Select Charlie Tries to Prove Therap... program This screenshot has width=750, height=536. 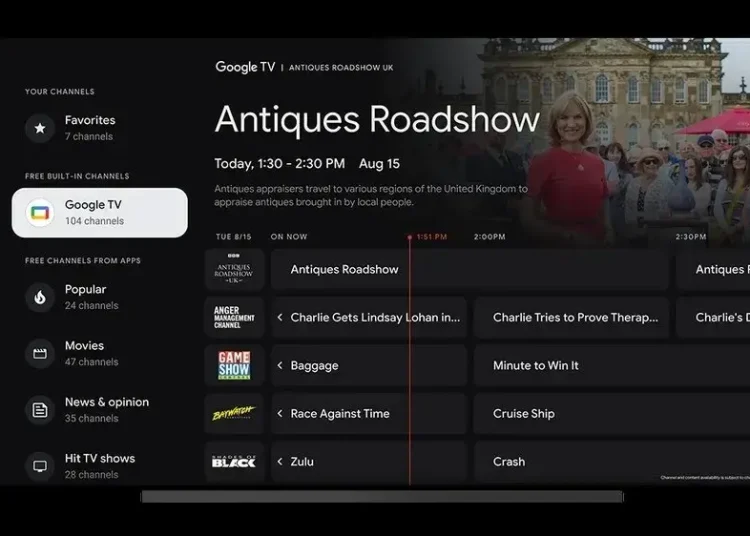click(571, 317)
